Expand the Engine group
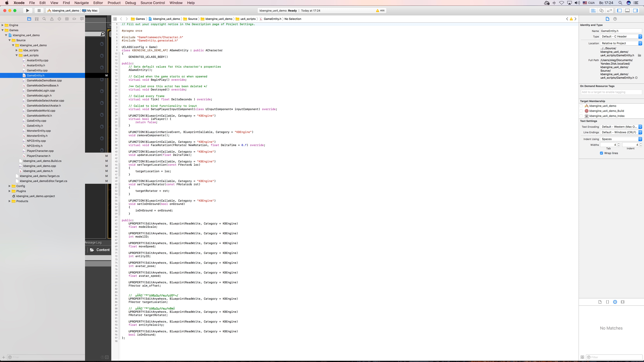The image size is (644, 362). [3, 25]
